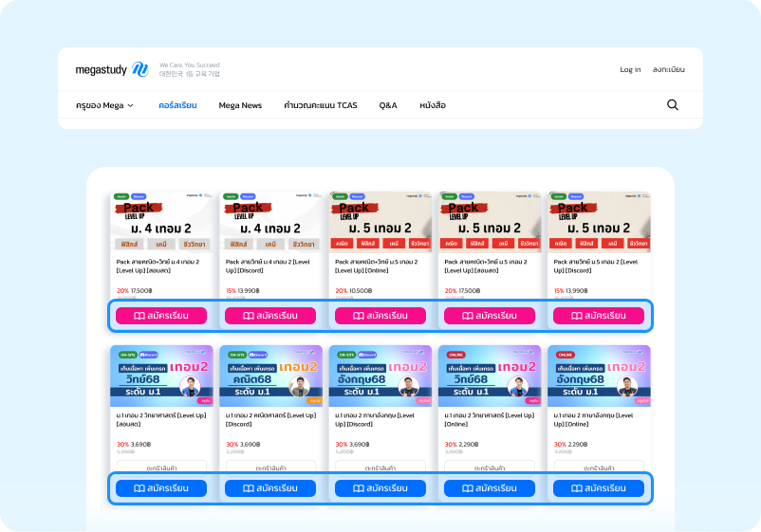Open title ม.1 เทอม 2 คณิตศาสตร์ [Discord]
The width and height of the screenshot is (761, 532).
tap(270, 419)
